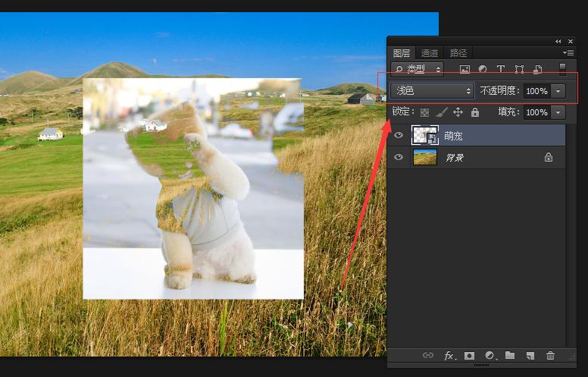Image resolution: width=588 pixels, height=377 pixels.
Task: Click the add layer style fx icon
Action: point(449,355)
